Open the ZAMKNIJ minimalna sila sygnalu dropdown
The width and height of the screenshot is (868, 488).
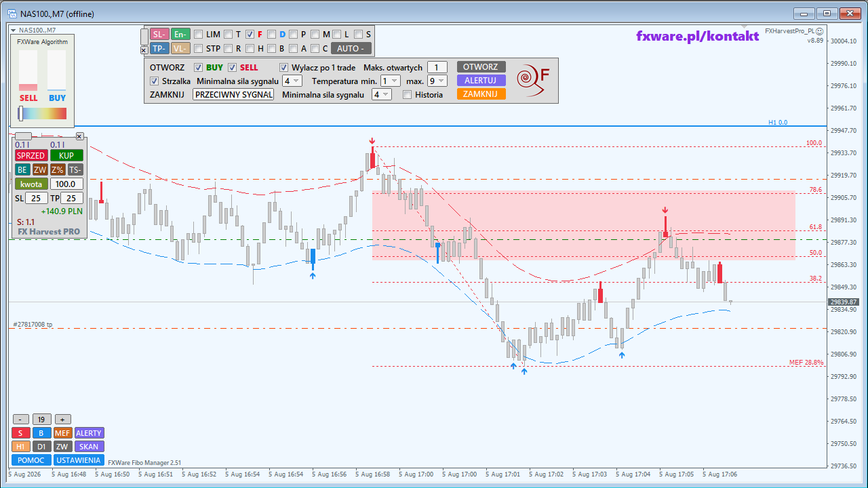tap(382, 94)
